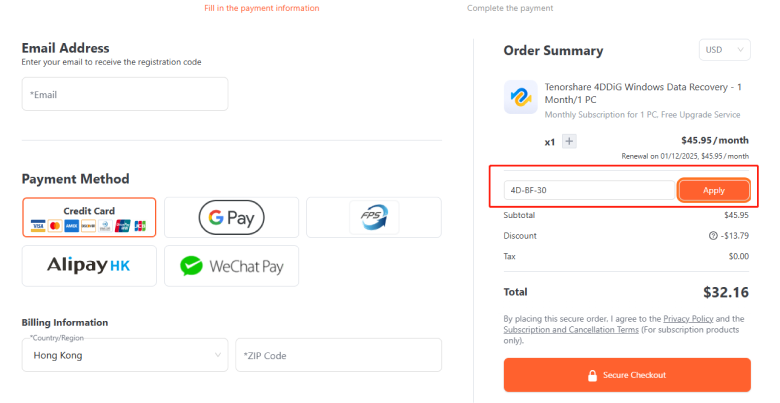Increase quantity with plus button

570,142
